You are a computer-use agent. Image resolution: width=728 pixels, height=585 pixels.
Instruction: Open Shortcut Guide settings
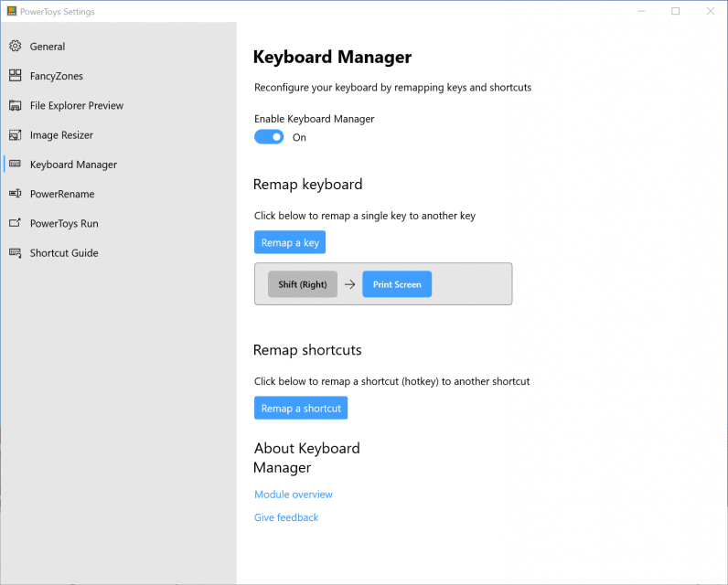pos(64,253)
